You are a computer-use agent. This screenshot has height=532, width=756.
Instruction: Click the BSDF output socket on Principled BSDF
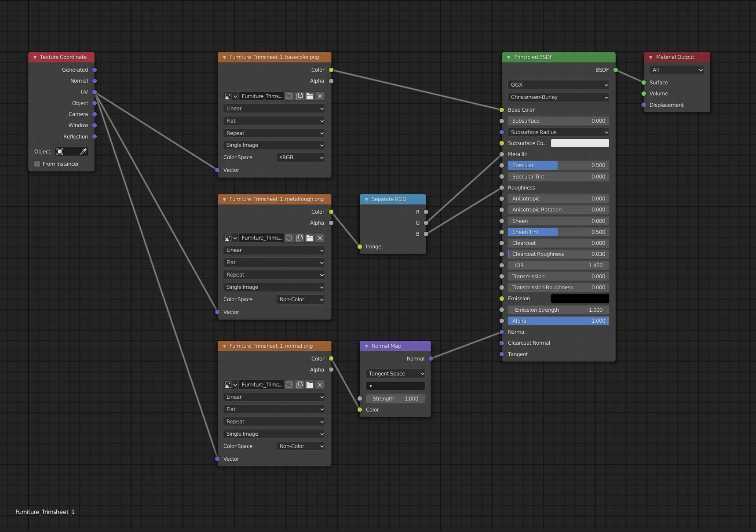615,70
